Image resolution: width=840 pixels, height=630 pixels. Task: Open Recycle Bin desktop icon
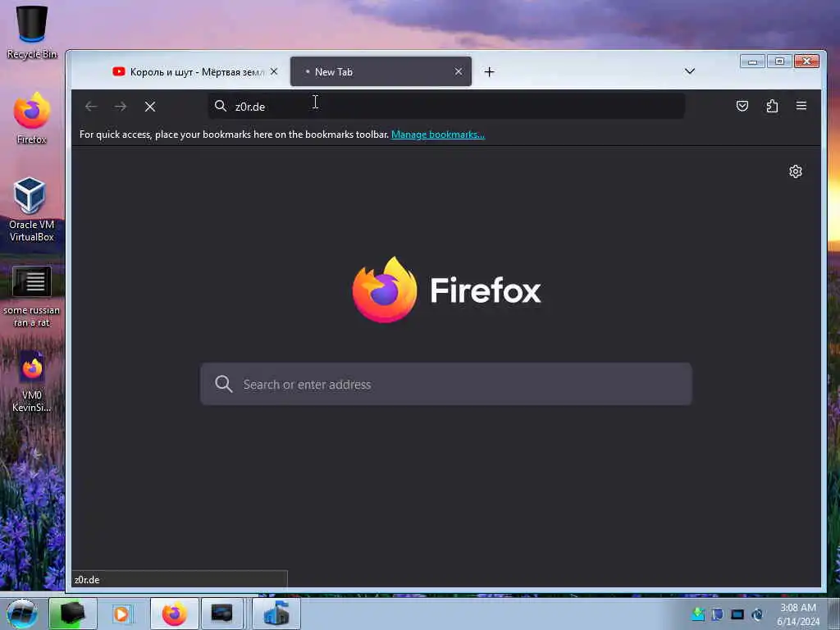[32, 31]
